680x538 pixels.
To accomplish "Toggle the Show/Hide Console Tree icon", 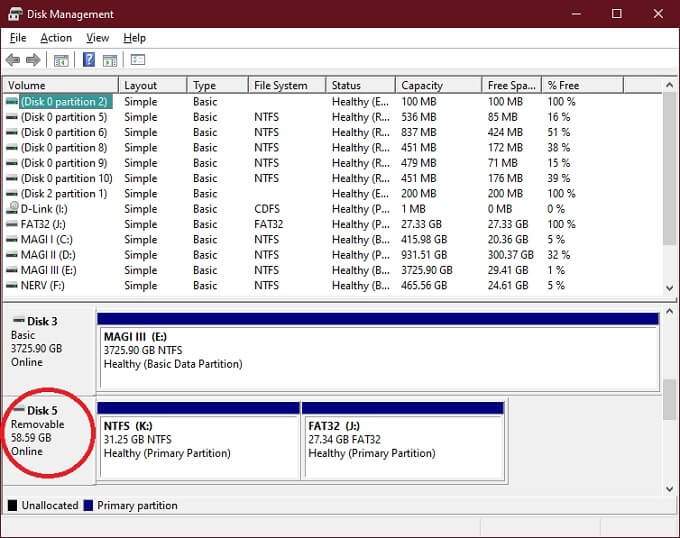I will click(x=61, y=61).
